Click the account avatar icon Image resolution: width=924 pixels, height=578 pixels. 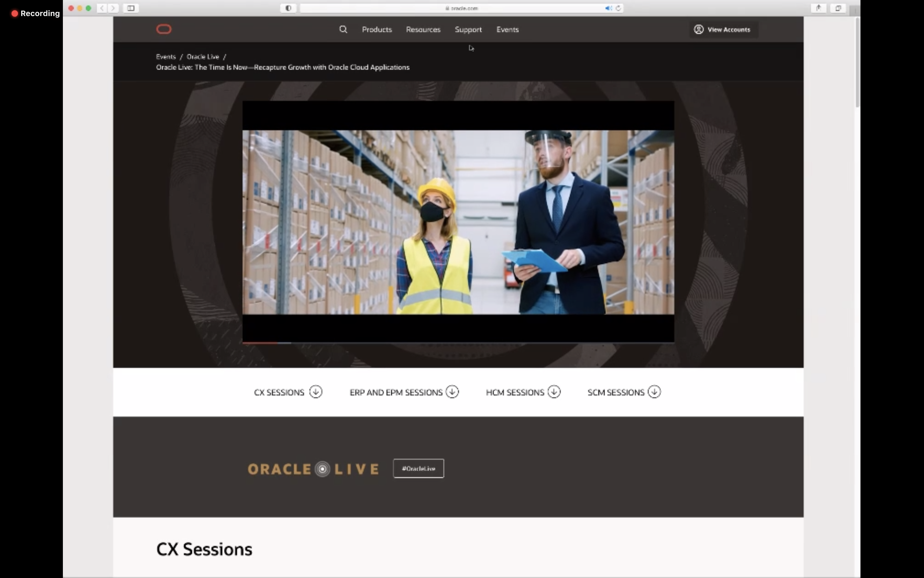coord(699,30)
